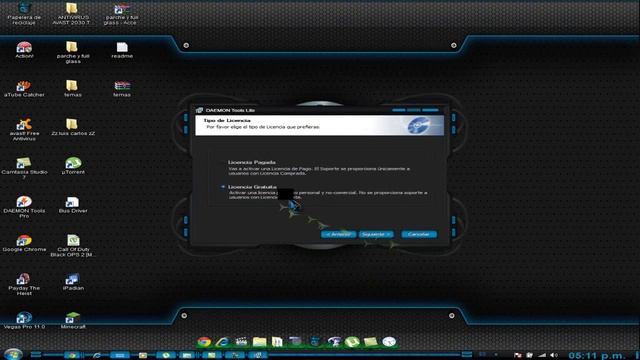Viewport: 640px width, 360px height.
Task: Select the Licencia Pagada radio option
Action: pos(223,162)
